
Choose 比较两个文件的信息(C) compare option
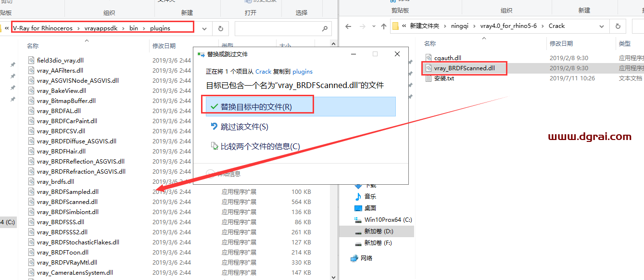260,146
